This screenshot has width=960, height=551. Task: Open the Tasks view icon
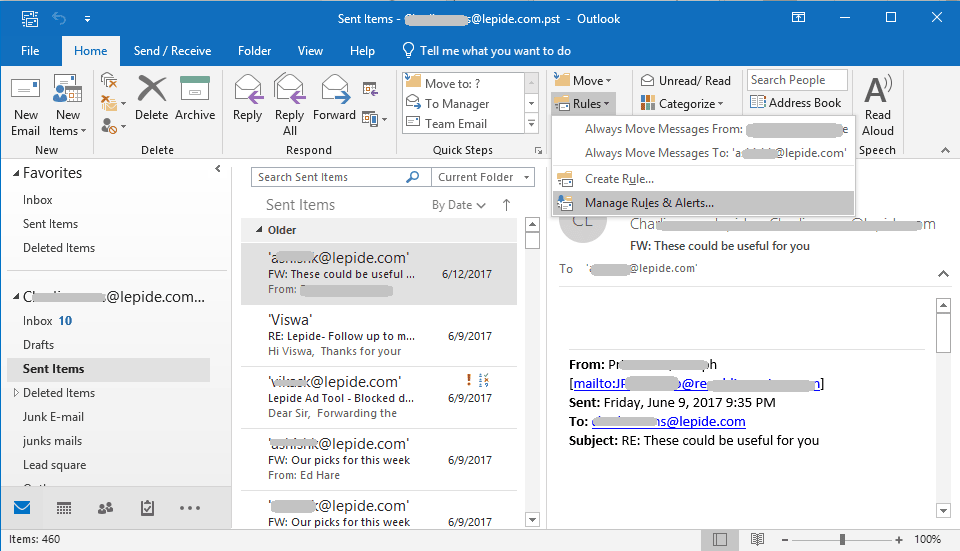tap(148, 508)
